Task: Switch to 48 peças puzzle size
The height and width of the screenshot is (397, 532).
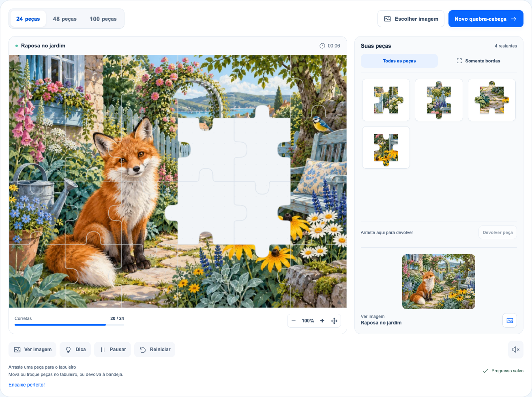Action: click(x=64, y=19)
